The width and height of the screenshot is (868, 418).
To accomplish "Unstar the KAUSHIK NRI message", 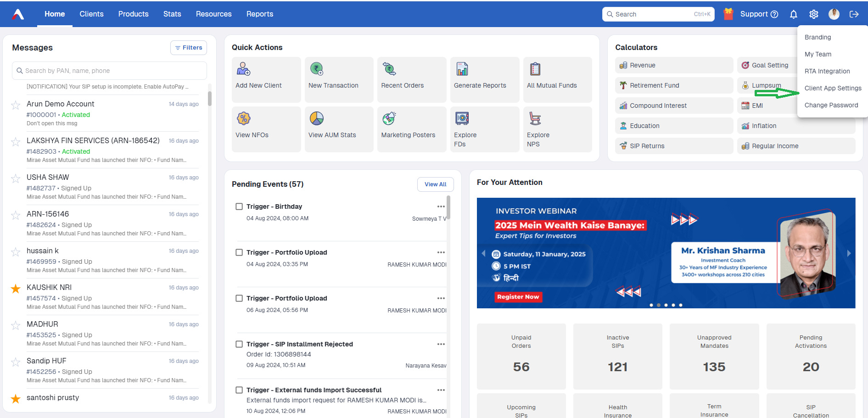I will click(x=16, y=289).
